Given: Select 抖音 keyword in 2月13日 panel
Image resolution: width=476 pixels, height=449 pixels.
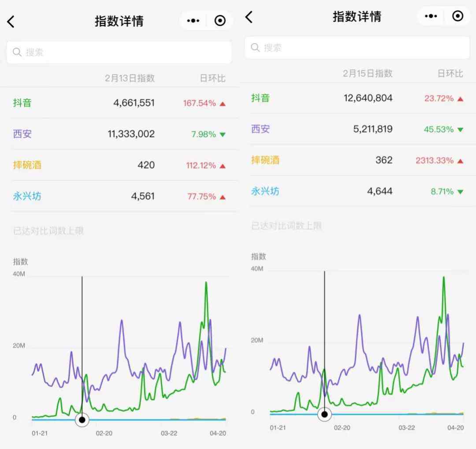Looking at the screenshot, I should [x=22, y=103].
